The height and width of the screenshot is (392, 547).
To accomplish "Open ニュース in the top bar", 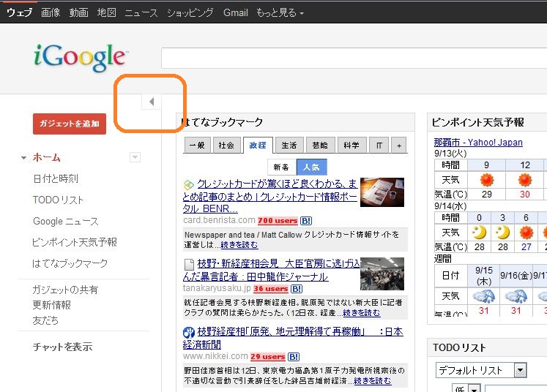I will (141, 13).
